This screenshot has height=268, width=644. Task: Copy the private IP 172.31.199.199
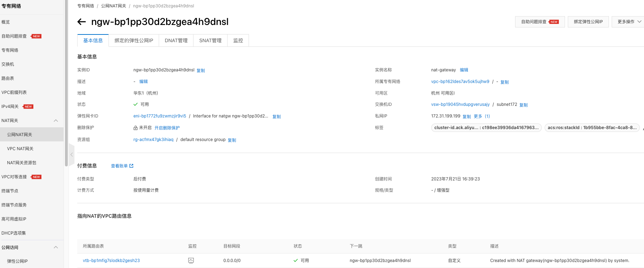(x=466, y=116)
